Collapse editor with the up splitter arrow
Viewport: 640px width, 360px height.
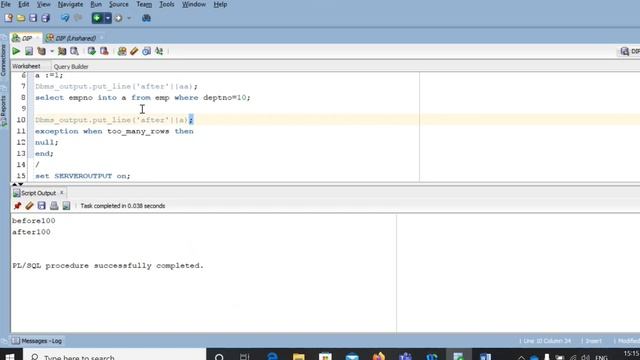[14, 184]
